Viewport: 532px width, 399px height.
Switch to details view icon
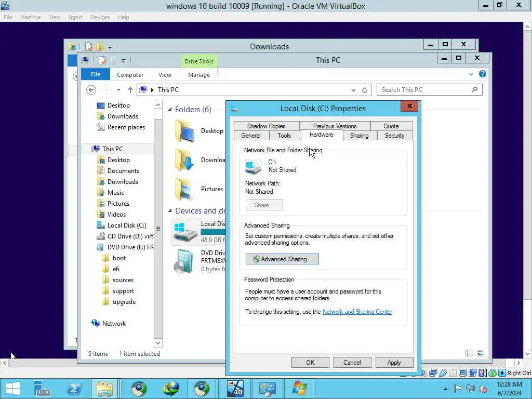pos(469,353)
